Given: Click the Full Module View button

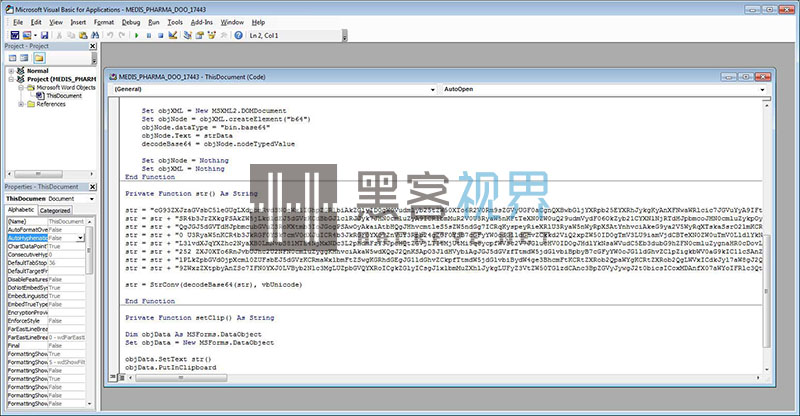Looking at the screenshot, I should tap(121, 378).
